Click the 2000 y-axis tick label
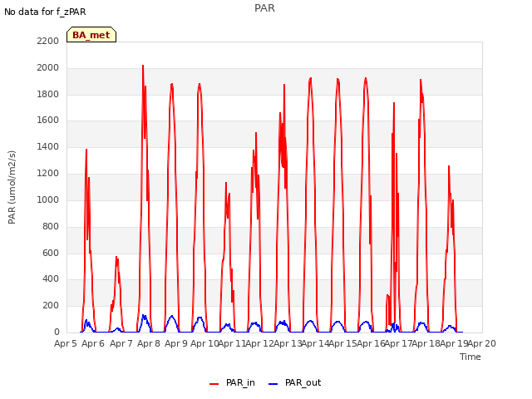Image resolution: width=532 pixels, height=399 pixels. [48, 67]
